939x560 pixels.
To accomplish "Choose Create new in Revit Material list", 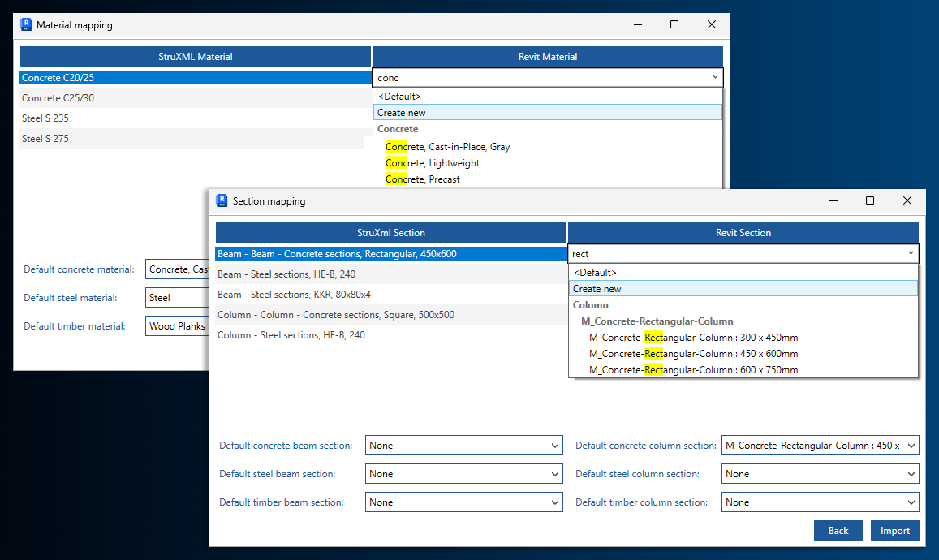I will pyautogui.click(x=547, y=113).
